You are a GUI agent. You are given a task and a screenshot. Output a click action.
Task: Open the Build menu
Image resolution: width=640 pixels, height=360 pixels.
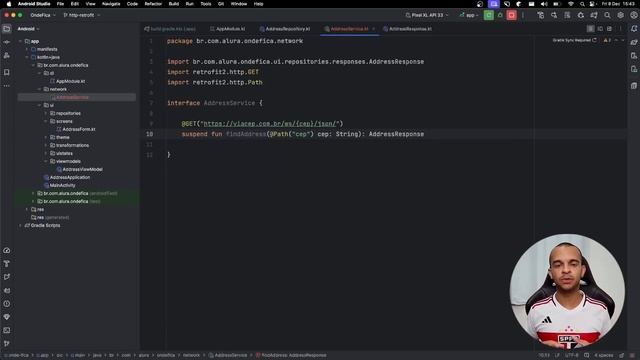(x=173, y=4)
